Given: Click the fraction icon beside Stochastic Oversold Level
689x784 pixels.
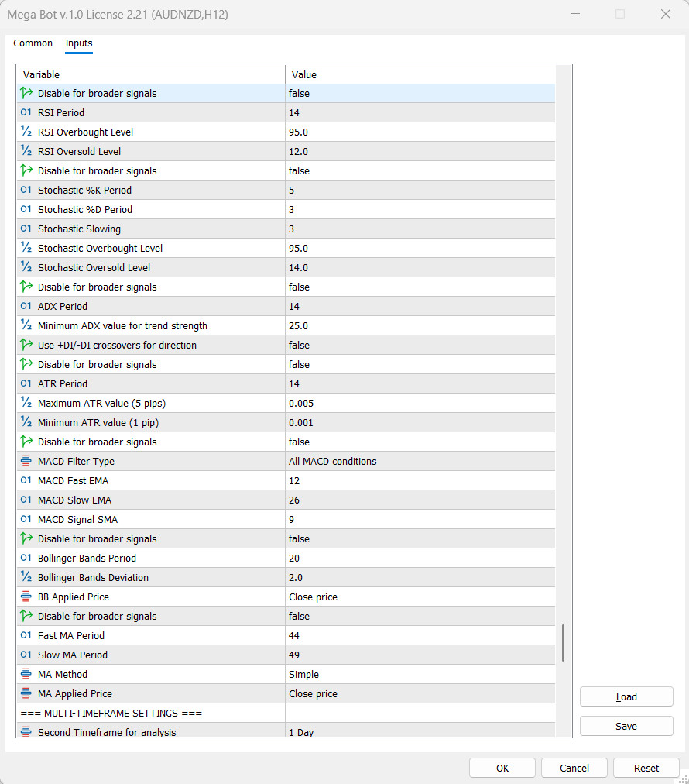Looking at the screenshot, I should [26, 267].
